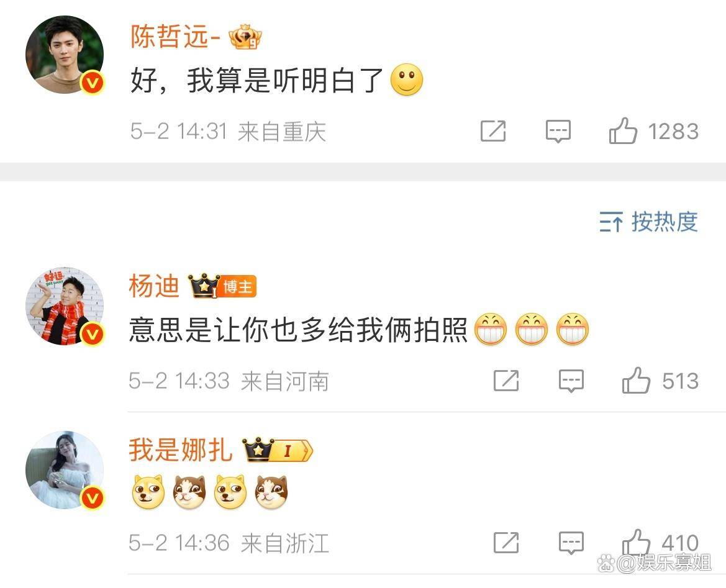The width and height of the screenshot is (726, 588).
Task: Visit 我是娜扎 username link
Action: click(x=180, y=449)
